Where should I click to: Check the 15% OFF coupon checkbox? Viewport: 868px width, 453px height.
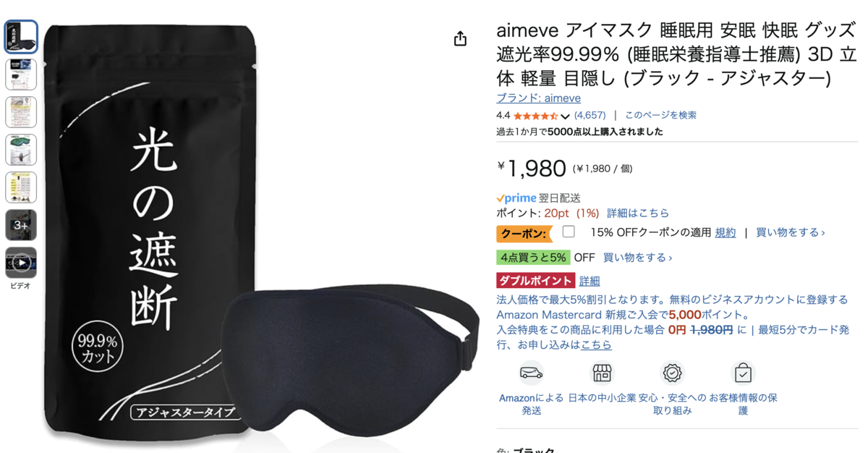pos(569,232)
